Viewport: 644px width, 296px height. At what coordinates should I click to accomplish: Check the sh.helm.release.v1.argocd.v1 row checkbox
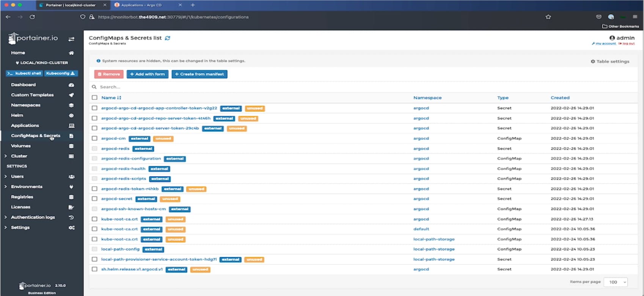[x=94, y=269]
